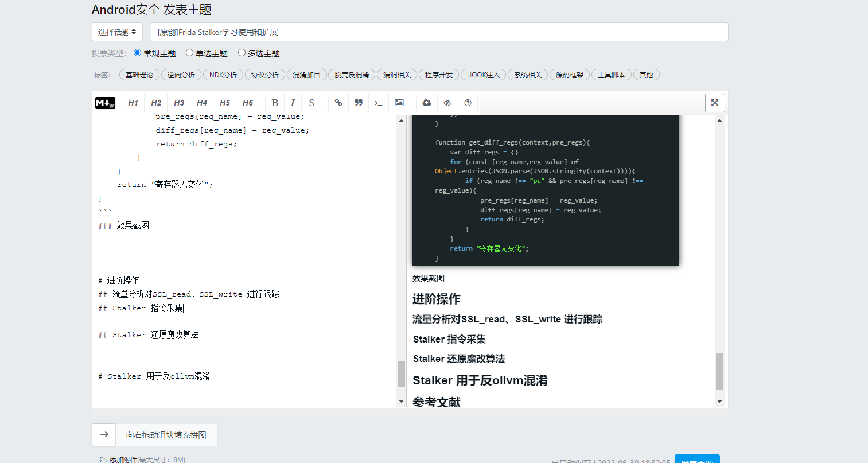This screenshot has width=868, height=463.
Task: Click the '## Stalker 还原魔改算法' editor line
Action: [149, 335]
